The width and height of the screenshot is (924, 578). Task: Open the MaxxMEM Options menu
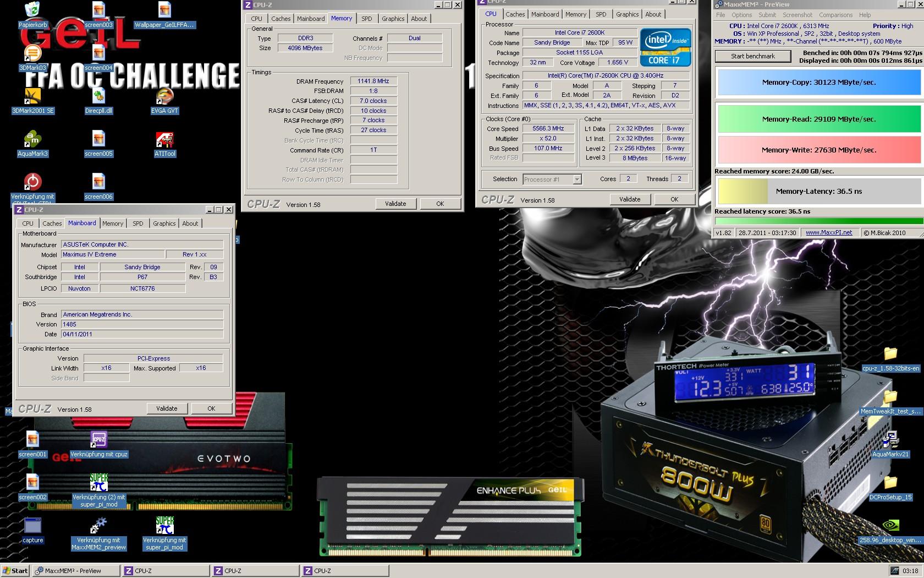click(741, 15)
